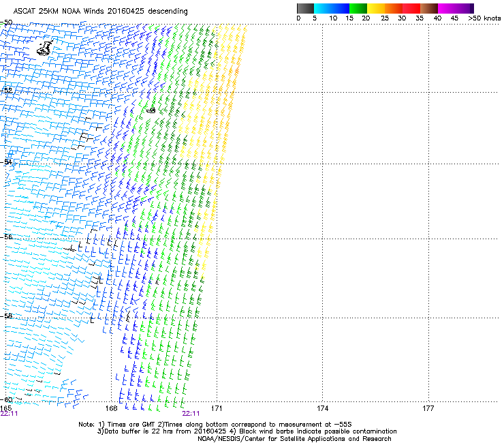
Task: Click the 171 longitude label
Action: [x=217, y=408]
